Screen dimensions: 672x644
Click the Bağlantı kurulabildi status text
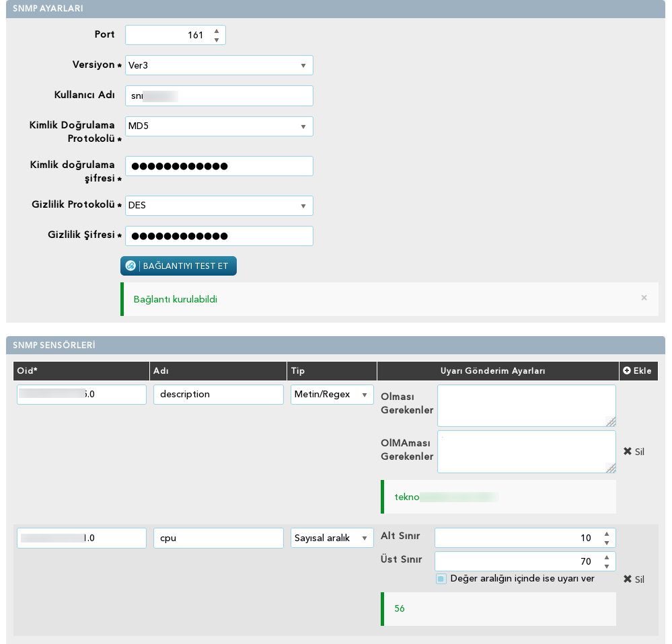[x=176, y=299]
